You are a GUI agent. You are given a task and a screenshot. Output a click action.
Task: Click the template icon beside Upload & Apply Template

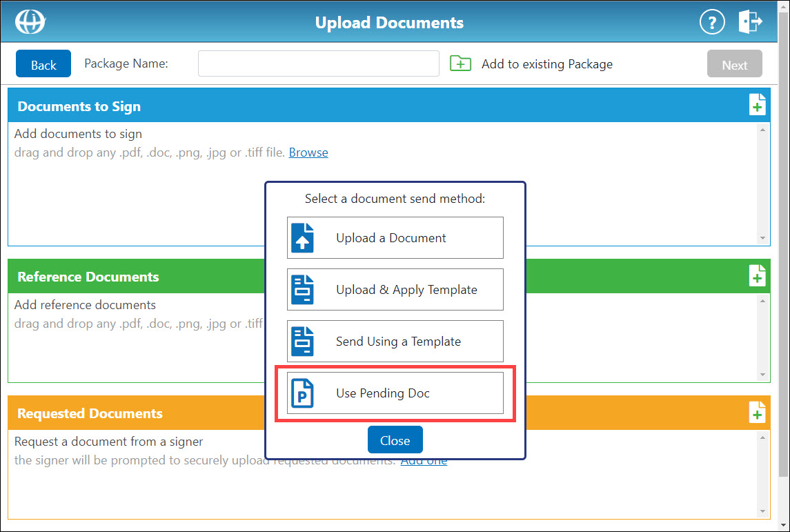coord(302,289)
